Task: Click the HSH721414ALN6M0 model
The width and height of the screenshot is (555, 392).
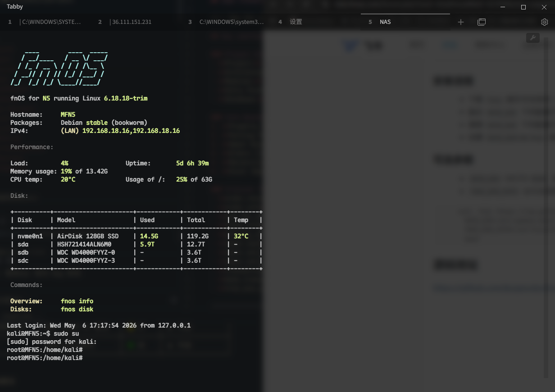Action: pos(84,244)
